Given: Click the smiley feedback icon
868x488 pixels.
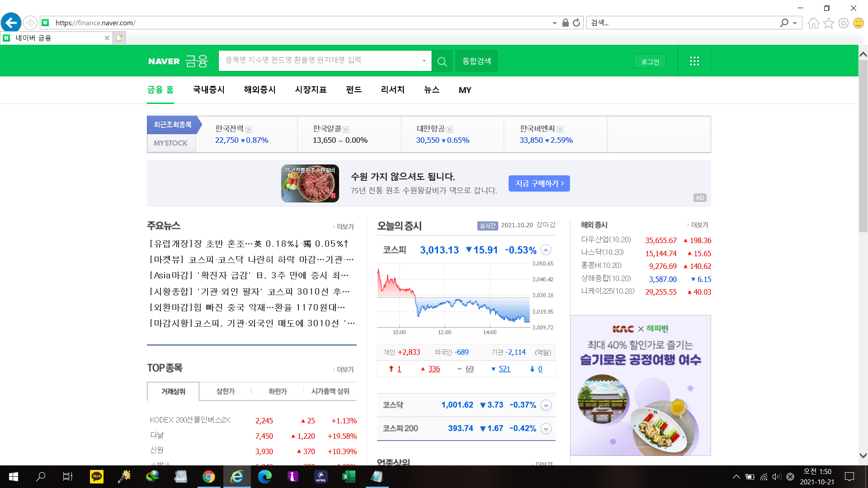Looking at the screenshot, I should pyautogui.click(x=858, y=23).
